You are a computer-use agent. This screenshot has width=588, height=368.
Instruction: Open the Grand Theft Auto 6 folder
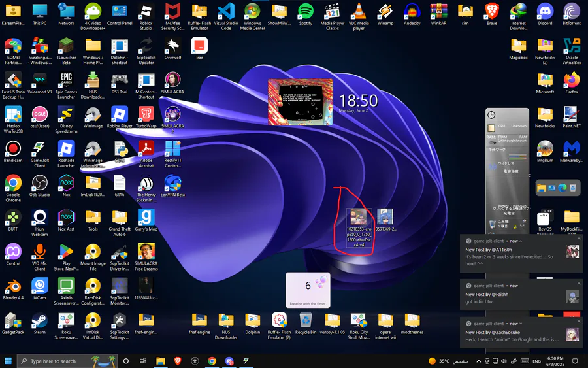tap(120, 223)
